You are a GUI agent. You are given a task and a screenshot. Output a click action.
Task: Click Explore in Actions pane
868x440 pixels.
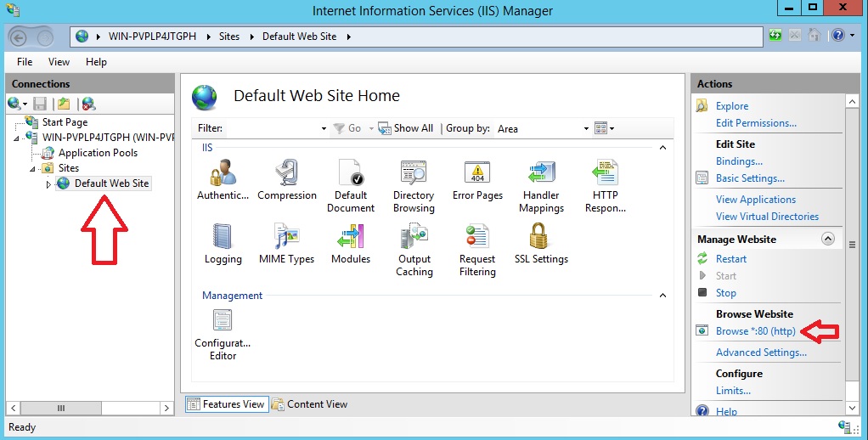point(732,105)
